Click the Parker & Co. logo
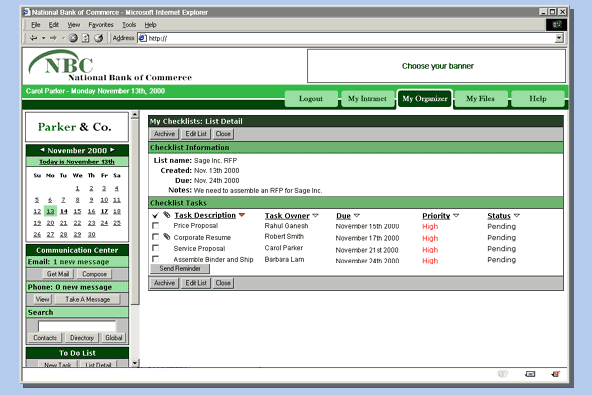 (77, 127)
